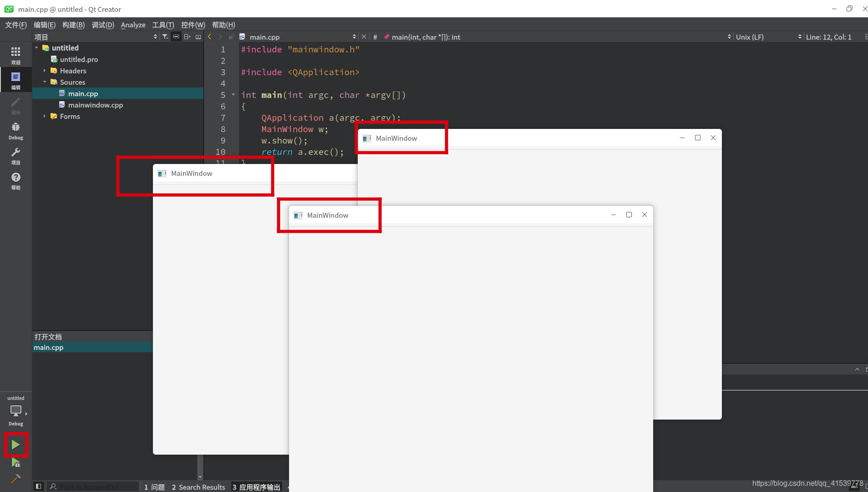This screenshot has width=868, height=492.
Task: Switch to the 2 Search Results tab
Action: click(x=198, y=487)
